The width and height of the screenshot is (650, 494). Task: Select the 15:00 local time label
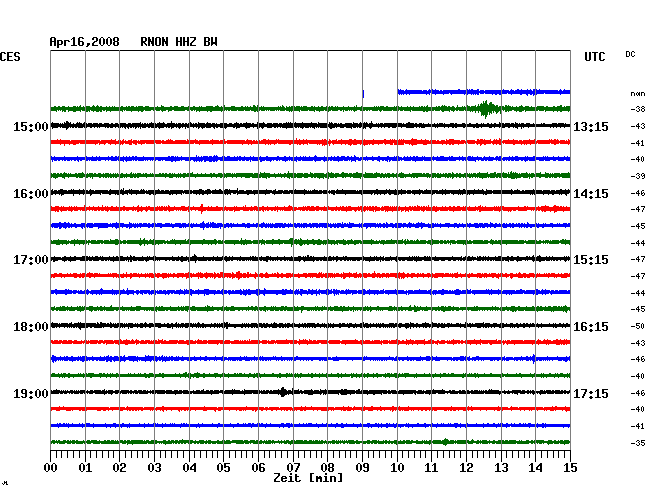click(31, 126)
